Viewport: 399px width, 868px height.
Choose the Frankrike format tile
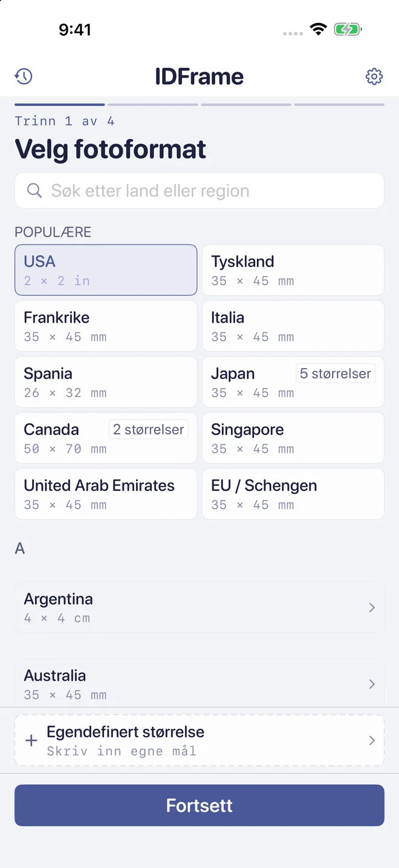pos(106,326)
